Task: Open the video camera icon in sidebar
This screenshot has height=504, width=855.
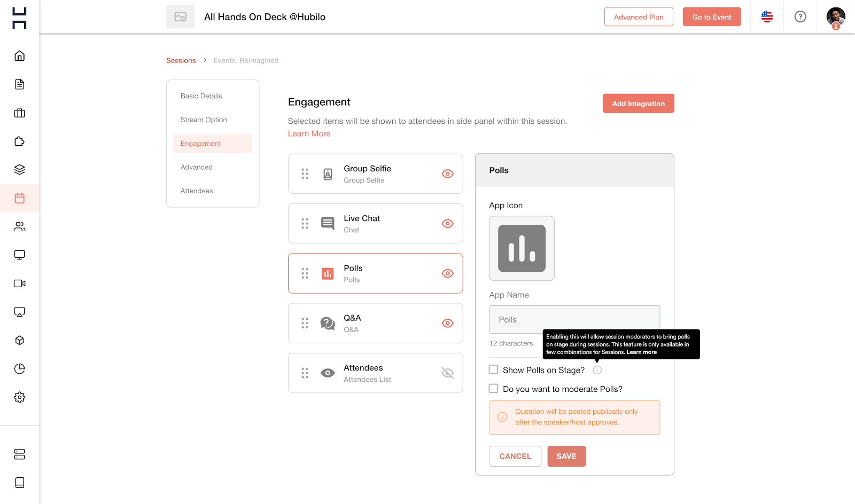Action: pyautogui.click(x=20, y=283)
